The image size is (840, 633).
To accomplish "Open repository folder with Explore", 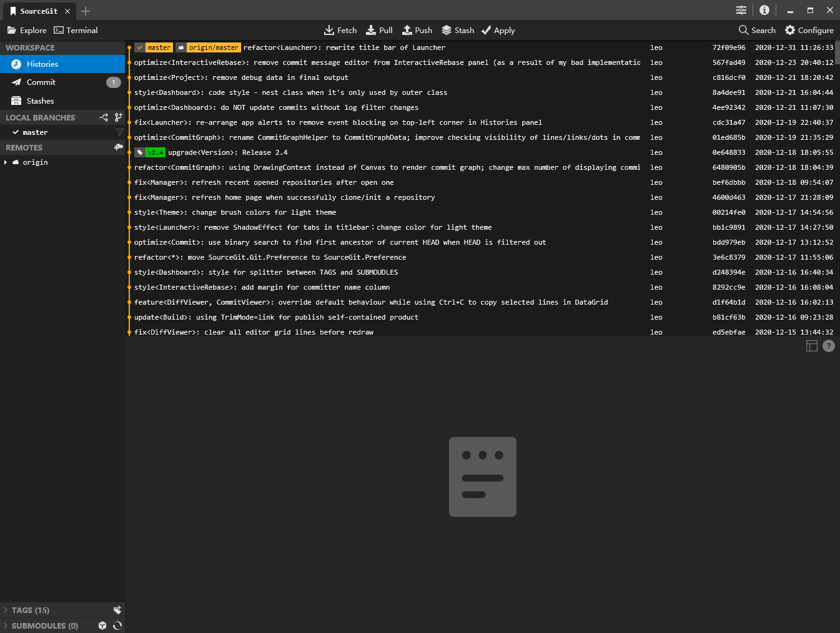I will click(27, 30).
